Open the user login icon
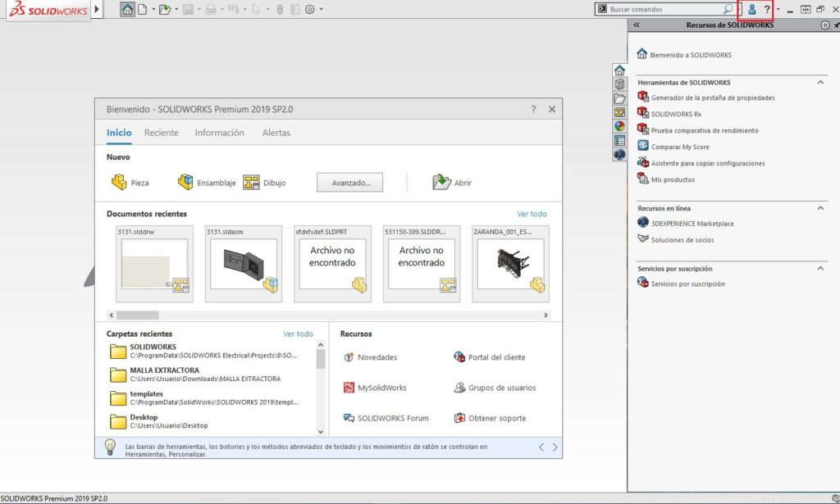The height and width of the screenshot is (504, 840). (751, 9)
